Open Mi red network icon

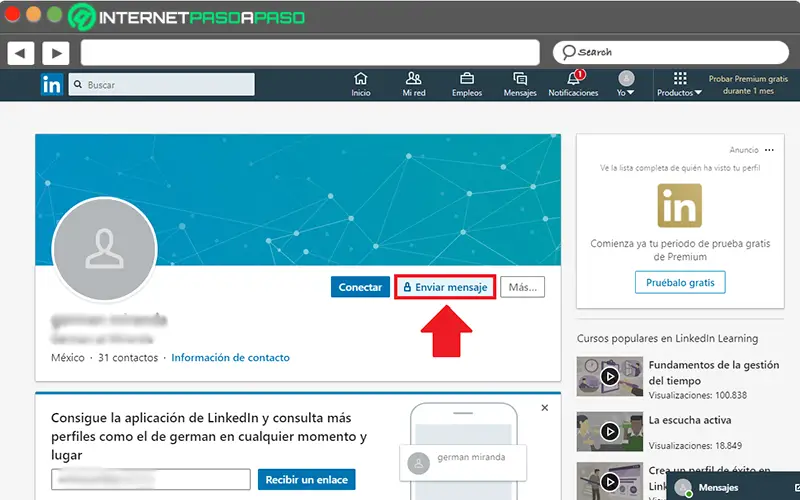414,84
